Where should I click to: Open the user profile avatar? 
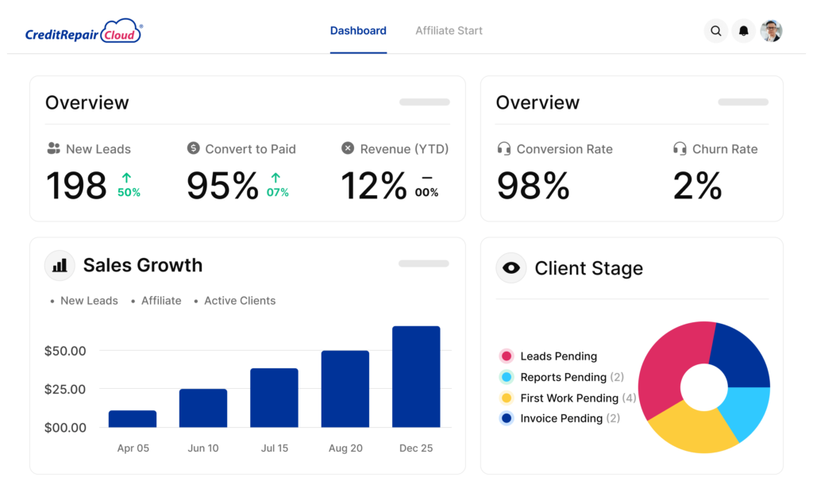[771, 31]
